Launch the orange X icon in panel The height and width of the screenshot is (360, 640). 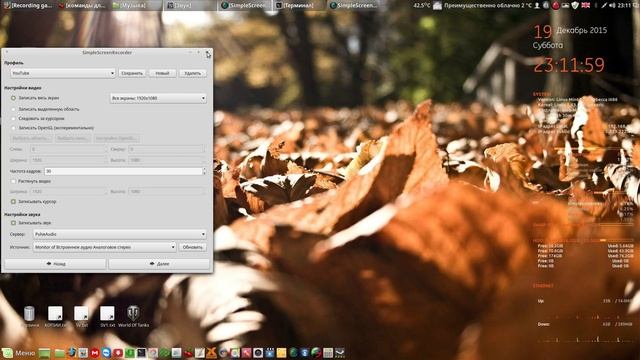coord(211,353)
